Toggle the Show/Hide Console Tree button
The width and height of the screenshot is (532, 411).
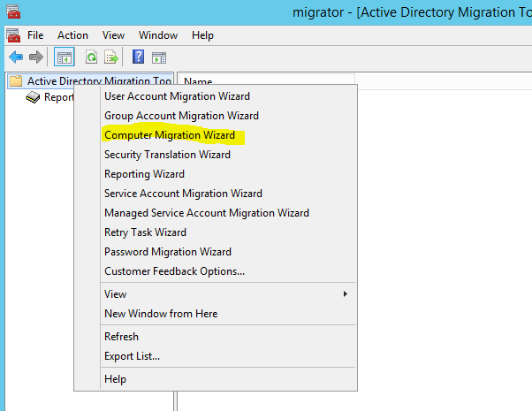(64, 57)
